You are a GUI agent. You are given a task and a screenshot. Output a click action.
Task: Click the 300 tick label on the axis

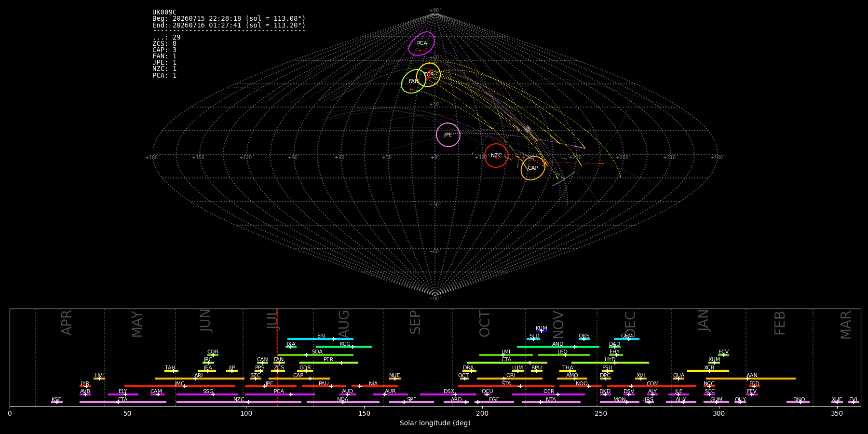pos(719,413)
